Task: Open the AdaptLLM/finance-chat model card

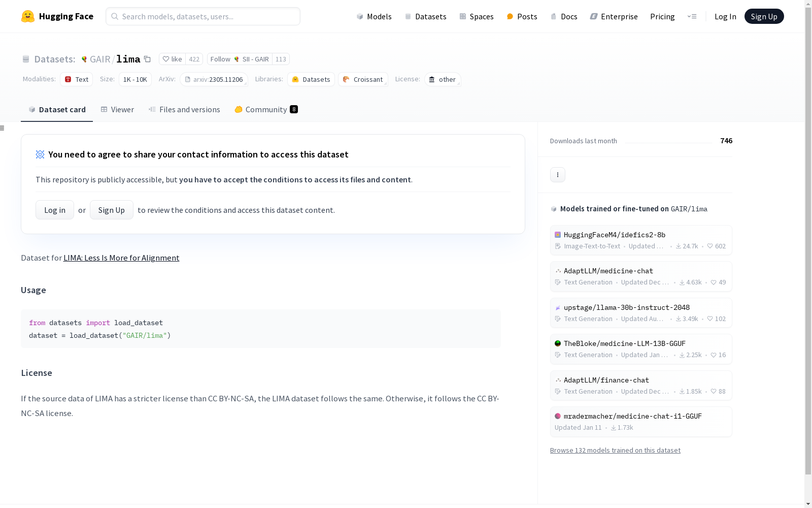Action: coord(641,386)
